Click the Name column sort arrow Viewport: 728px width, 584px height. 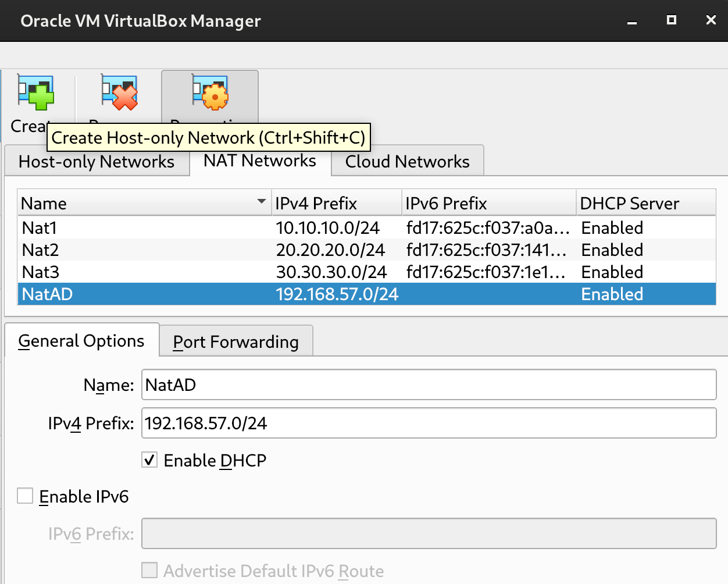(262, 202)
